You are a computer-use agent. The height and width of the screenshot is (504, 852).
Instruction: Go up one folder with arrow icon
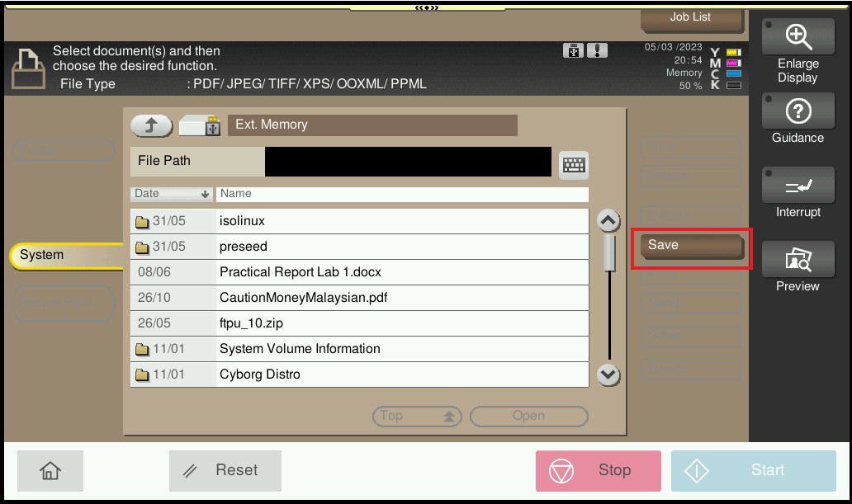click(x=151, y=125)
